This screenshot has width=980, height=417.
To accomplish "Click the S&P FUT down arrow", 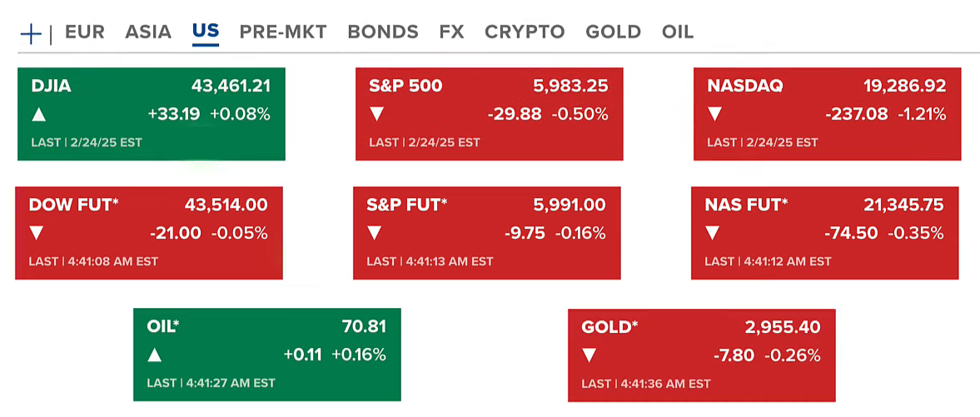I will [x=374, y=233].
